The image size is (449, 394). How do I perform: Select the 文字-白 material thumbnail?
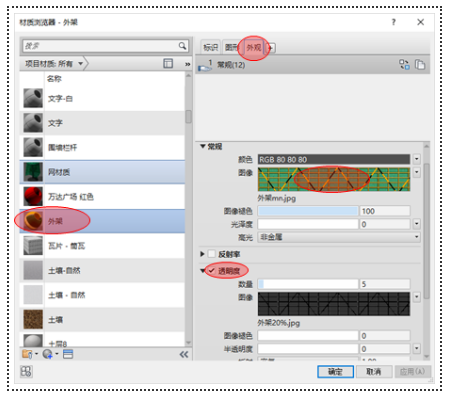point(33,98)
